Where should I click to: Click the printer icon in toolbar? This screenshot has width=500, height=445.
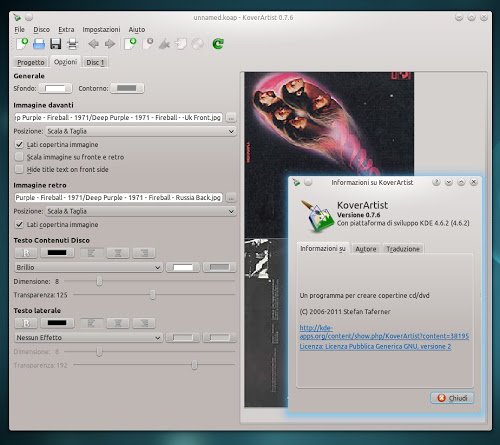click(x=72, y=44)
